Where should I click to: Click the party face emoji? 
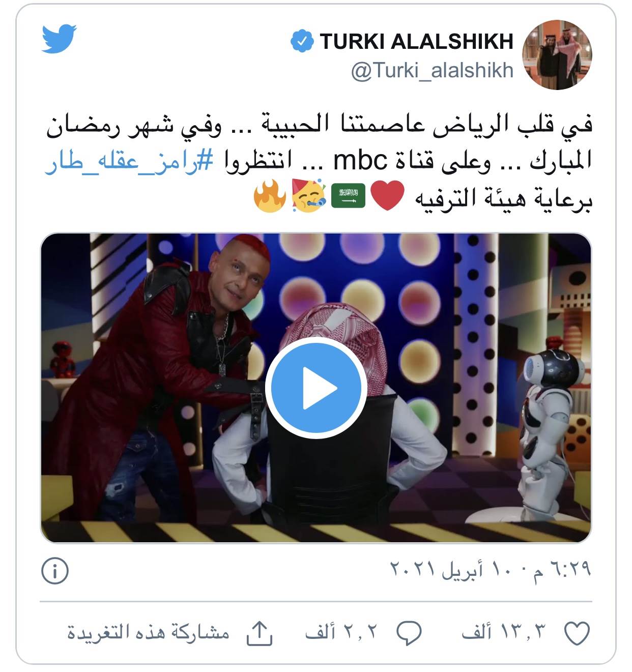pyautogui.click(x=309, y=196)
